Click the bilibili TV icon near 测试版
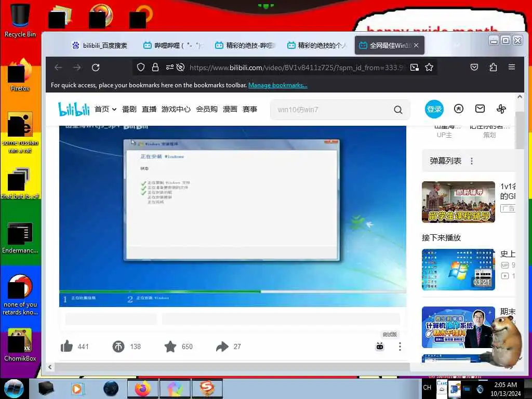The image size is (532, 399). click(380, 347)
